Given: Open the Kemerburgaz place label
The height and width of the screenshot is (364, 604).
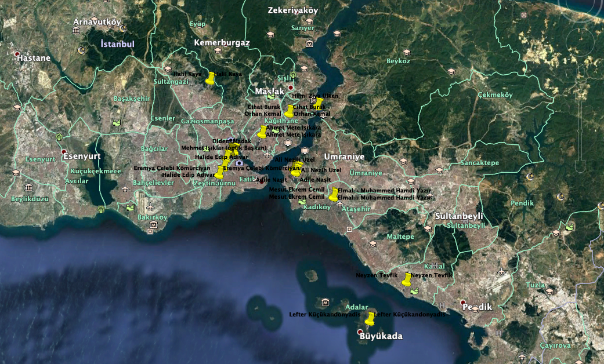Looking at the screenshot, I should click(222, 43).
